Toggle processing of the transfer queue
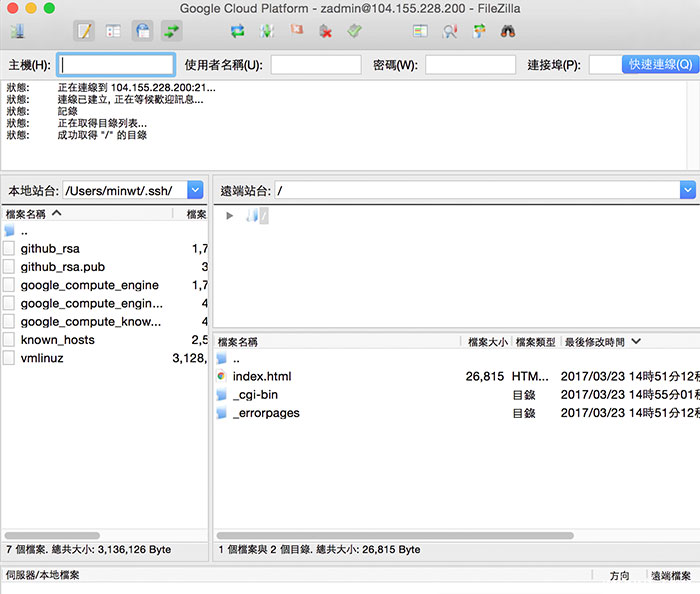The width and height of the screenshot is (700, 594). pyautogui.click(x=267, y=31)
